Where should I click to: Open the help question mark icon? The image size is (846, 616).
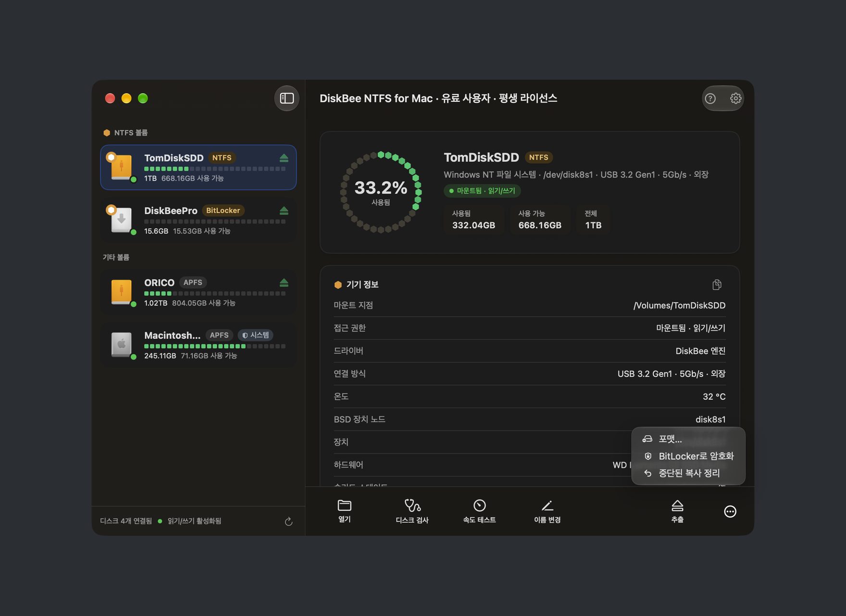click(x=710, y=99)
